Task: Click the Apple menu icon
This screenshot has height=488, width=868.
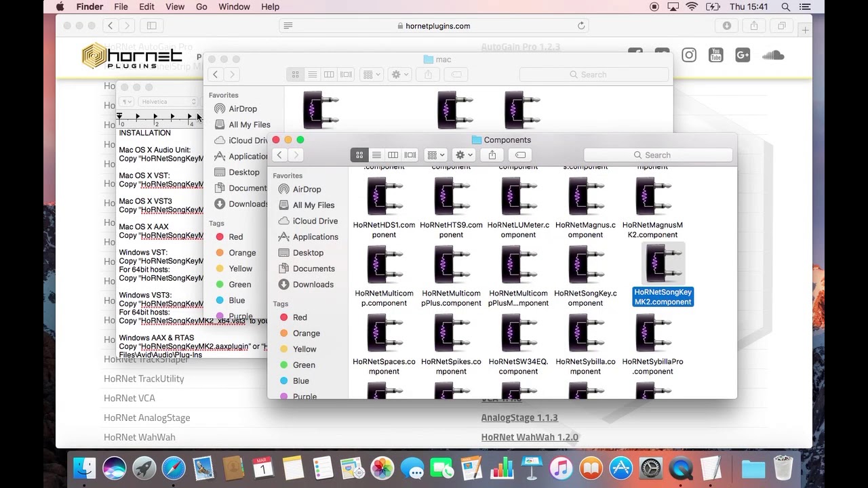Action: (60, 7)
